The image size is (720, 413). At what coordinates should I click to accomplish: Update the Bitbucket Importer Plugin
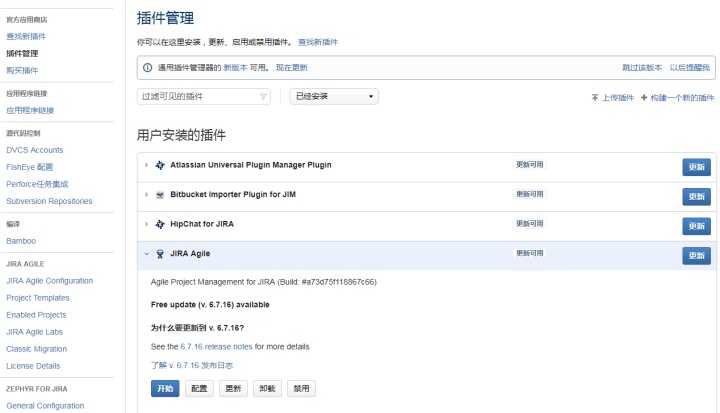pos(696,197)
